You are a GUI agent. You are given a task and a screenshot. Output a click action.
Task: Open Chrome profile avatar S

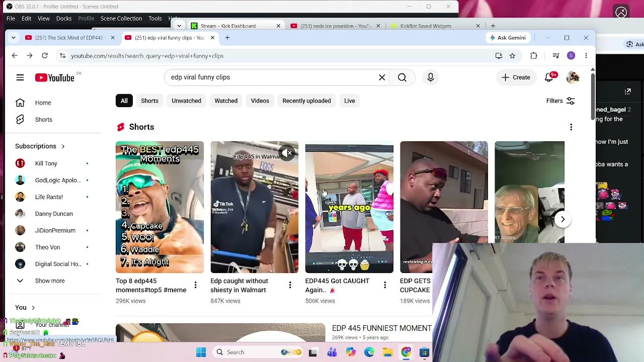pos(571,56)
